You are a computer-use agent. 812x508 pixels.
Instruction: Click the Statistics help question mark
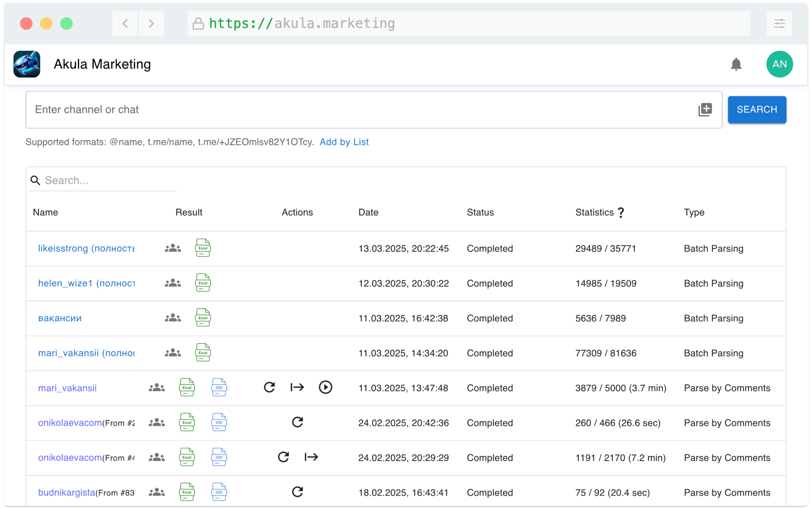pos(621,213)
